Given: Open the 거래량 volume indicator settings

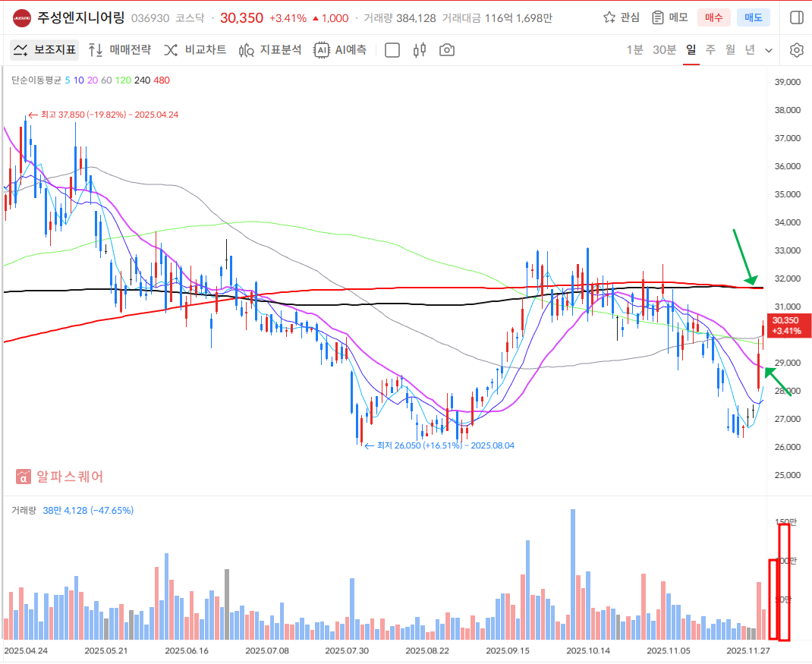Looking at the screenshot, I should point(24,511).
